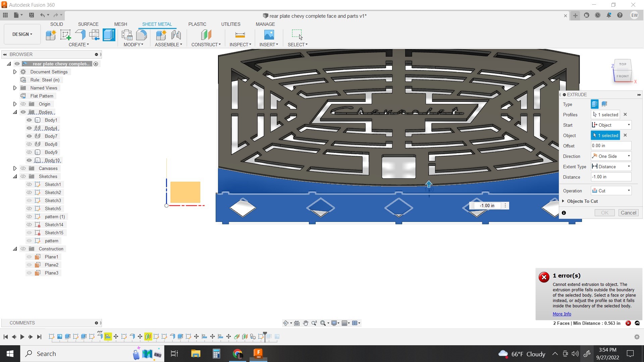This screenshot has width=644, height=362.
Task: Select the Flange tool icon
Action: click(80, 35)
